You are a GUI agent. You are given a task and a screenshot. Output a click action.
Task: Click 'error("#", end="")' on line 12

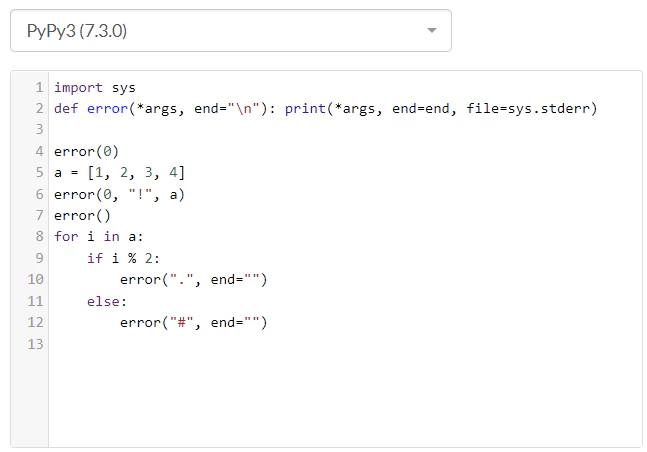click(194, 323)
